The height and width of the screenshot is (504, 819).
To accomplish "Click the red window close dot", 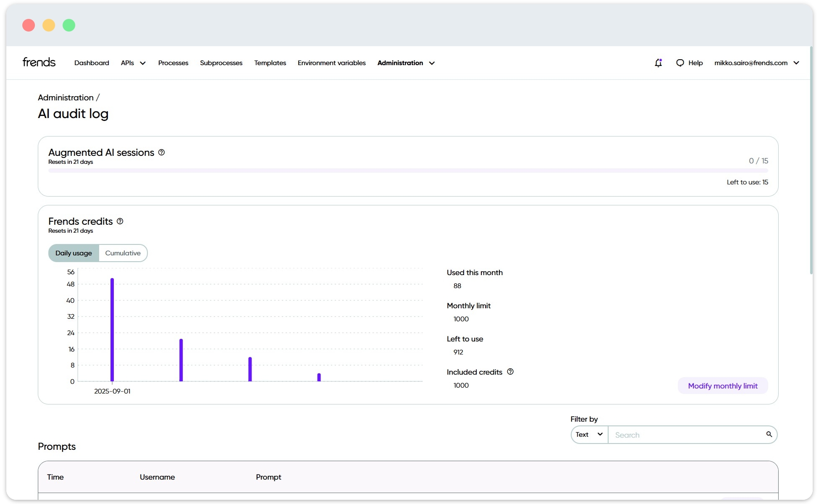I will tap(29, 25).
